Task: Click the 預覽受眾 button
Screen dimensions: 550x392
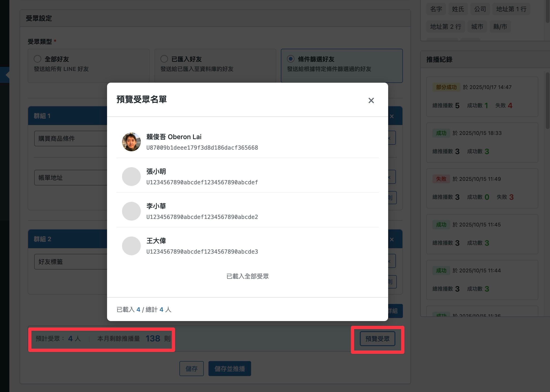Action: click(x=377, y=339)
